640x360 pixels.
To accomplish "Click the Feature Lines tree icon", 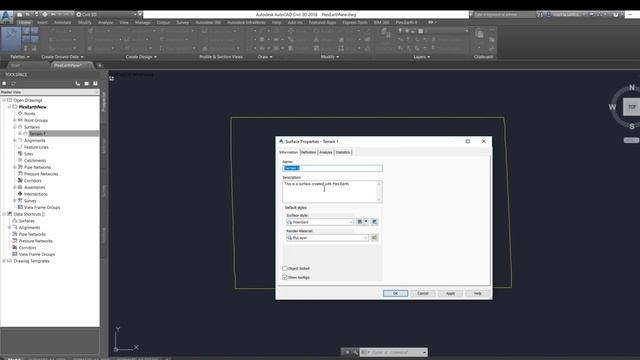I will (x=20, y=147).
